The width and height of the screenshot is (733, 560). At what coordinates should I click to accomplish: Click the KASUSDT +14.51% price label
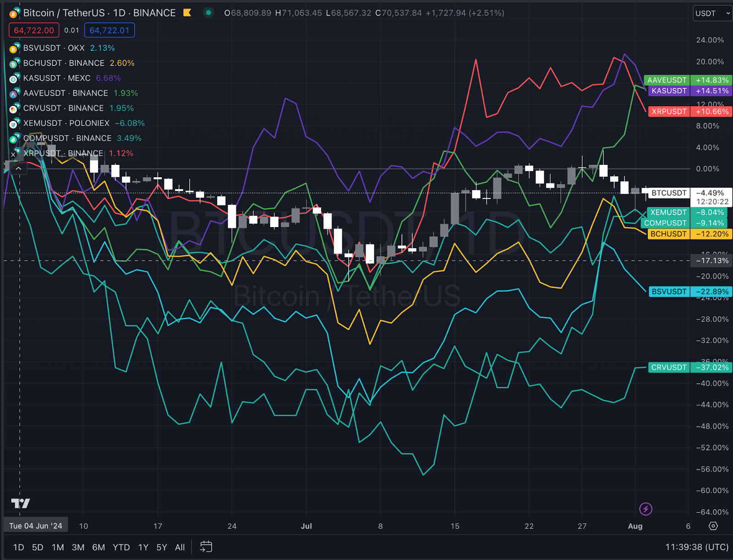[690, 91]
